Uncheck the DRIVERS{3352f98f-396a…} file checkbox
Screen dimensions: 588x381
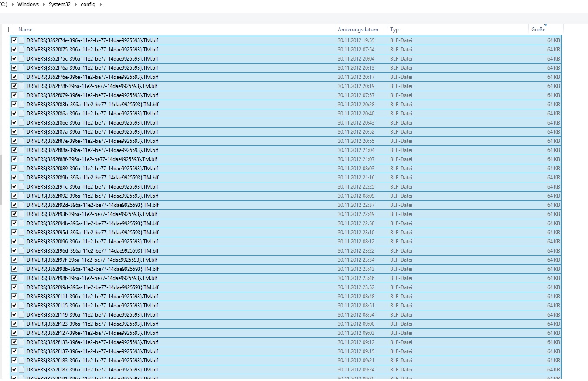pos(14,278)
